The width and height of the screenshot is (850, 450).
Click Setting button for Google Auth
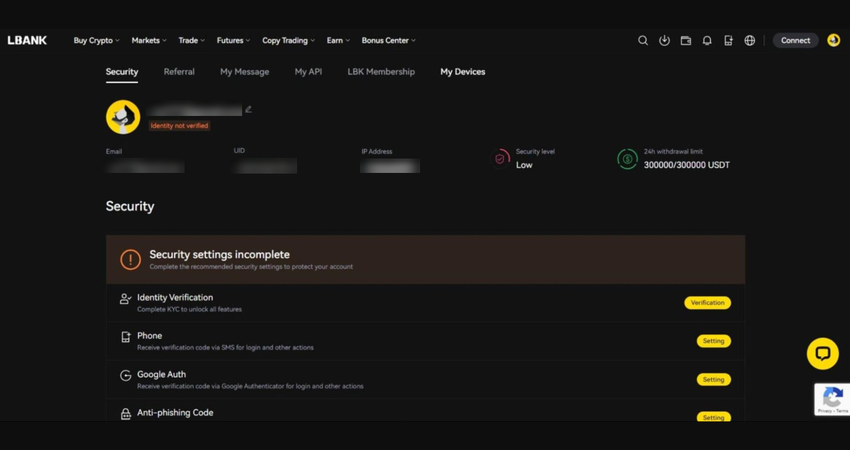[x=713, y=380]
